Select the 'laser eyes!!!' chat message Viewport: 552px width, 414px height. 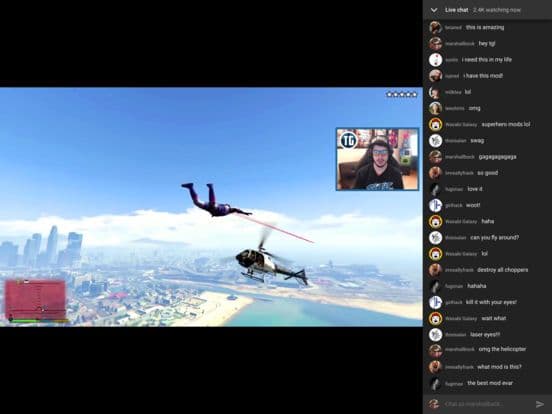[x=485, y=335]
